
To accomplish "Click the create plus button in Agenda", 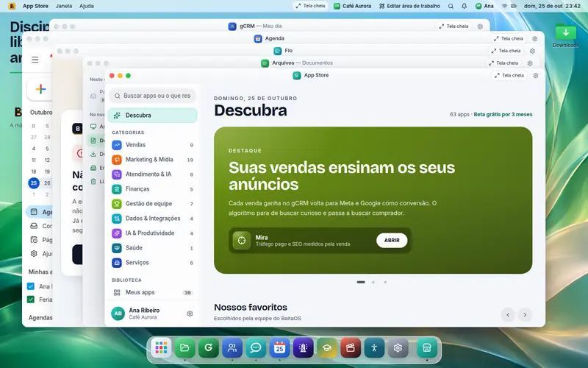I will pos(40,89).
